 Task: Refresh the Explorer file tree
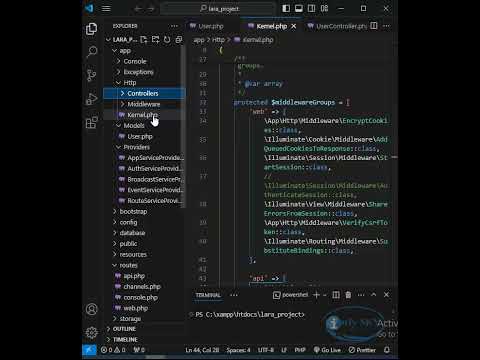tap(167, 40)
